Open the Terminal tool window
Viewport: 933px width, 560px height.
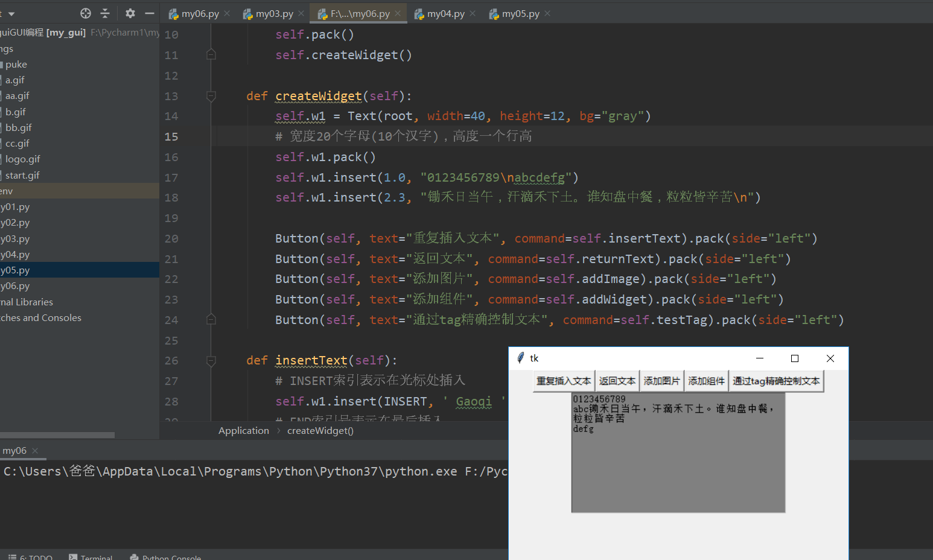(x=91, y=557)
